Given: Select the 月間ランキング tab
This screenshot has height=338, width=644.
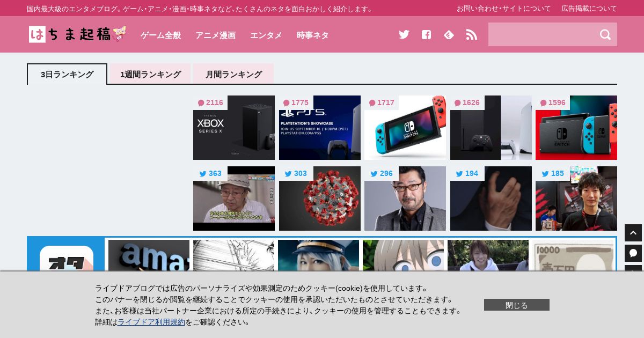Looking at the screenshot, I should (x=233, y=74).
